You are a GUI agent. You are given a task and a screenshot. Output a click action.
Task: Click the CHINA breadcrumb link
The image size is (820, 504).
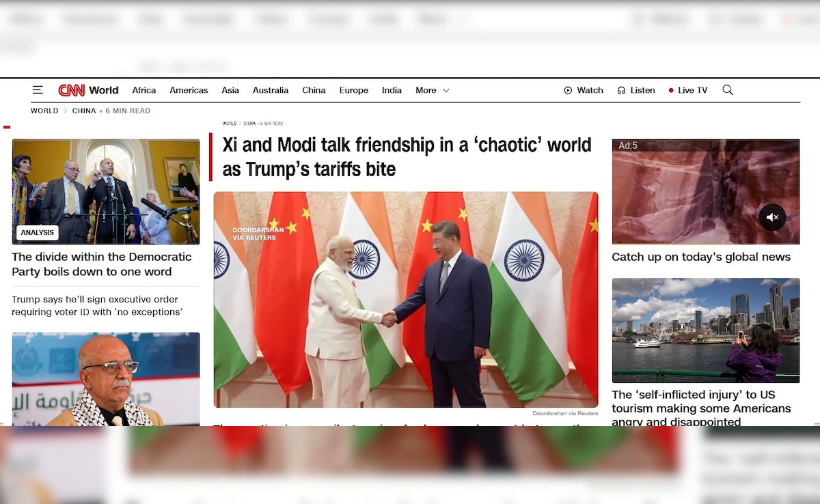84,111
